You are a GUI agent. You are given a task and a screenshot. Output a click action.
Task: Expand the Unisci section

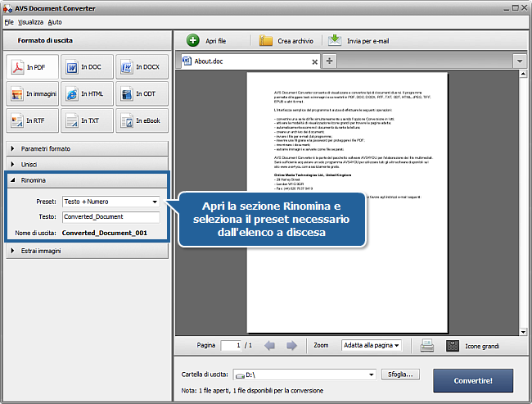click(88, 165)
